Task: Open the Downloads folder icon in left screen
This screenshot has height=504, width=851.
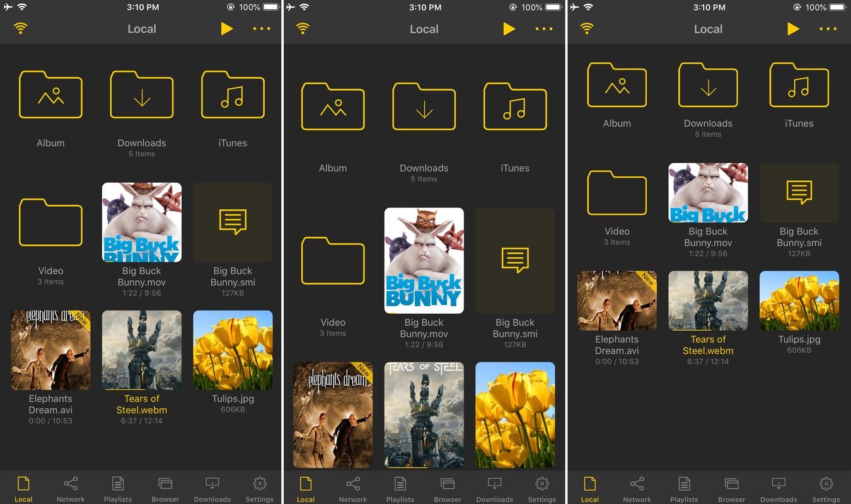Action: pos(142,94)
